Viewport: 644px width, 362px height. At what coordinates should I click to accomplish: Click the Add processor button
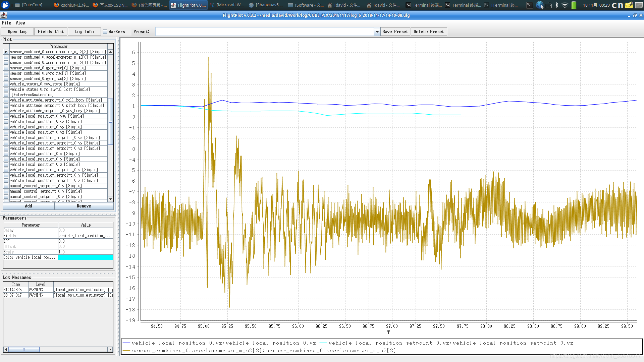click(29, 206)
